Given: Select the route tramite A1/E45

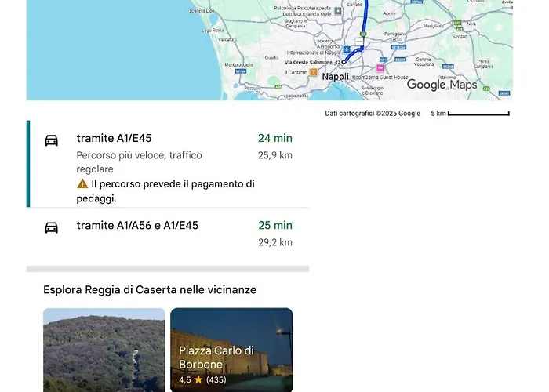Looking at the screenshot, I should 168,164.
